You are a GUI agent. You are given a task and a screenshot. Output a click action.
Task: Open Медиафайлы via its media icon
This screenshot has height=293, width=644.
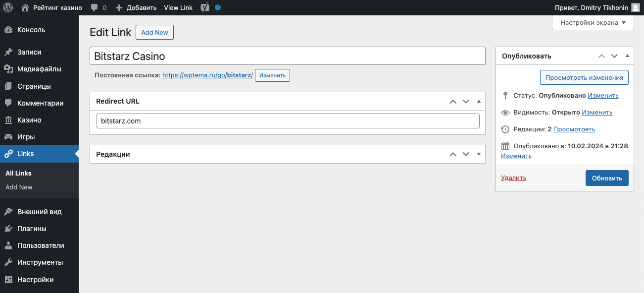(x=11, y=69)
